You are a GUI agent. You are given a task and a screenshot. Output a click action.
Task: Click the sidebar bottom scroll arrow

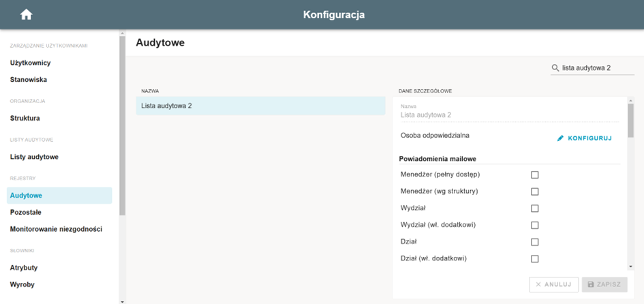coord(123,301)
